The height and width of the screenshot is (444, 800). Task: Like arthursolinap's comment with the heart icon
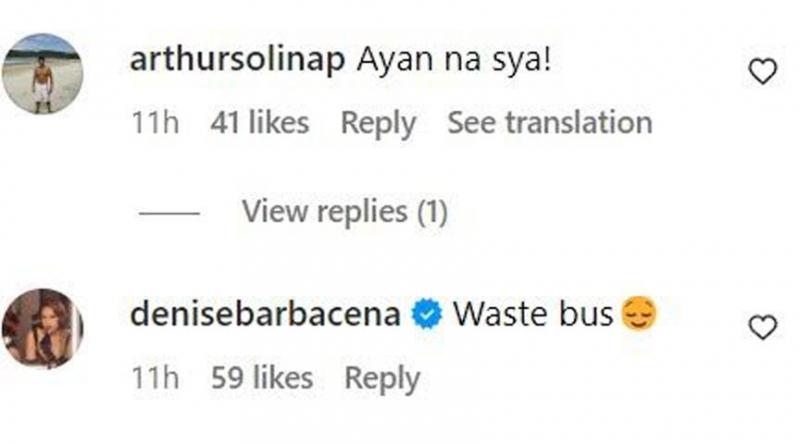(x=762, y=71)
